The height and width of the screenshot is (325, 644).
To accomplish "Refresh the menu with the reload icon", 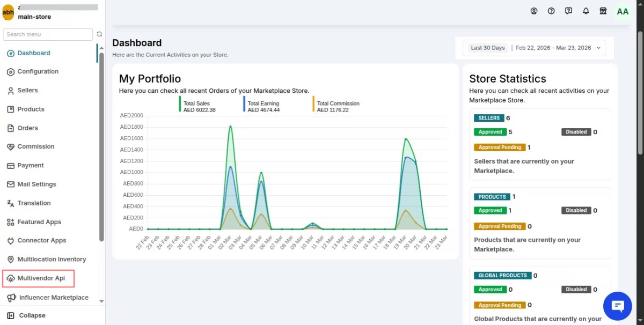I will [99, 34].
